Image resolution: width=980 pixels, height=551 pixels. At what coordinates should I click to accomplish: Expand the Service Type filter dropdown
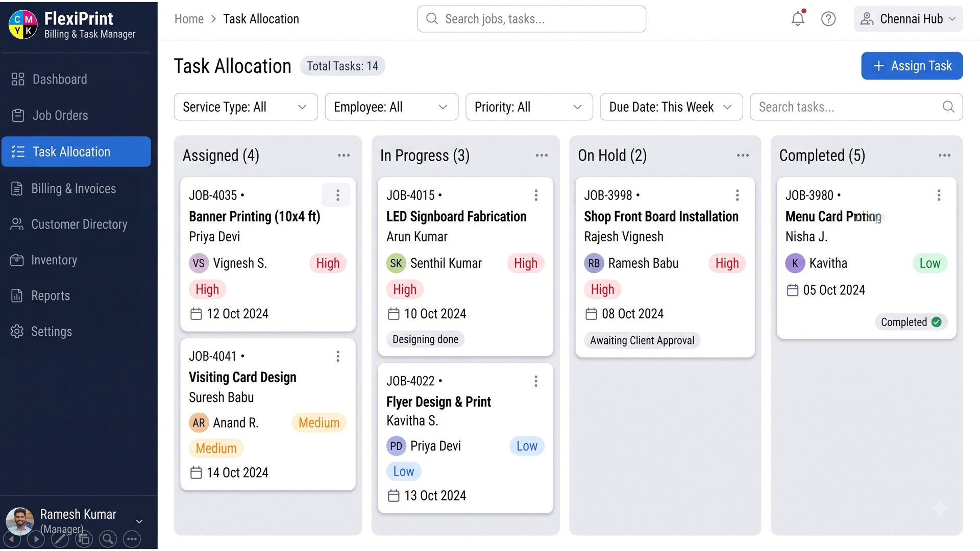tap(246, 107)
